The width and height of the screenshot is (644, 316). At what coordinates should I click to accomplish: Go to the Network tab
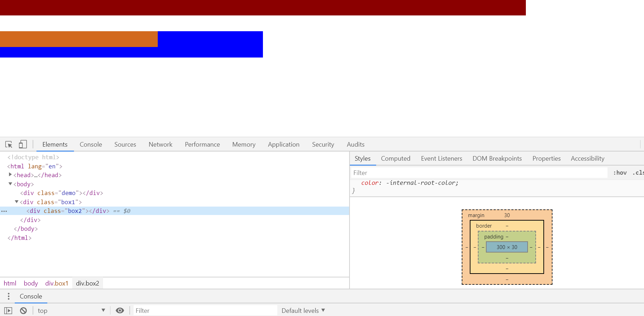(x=161, y=144)
